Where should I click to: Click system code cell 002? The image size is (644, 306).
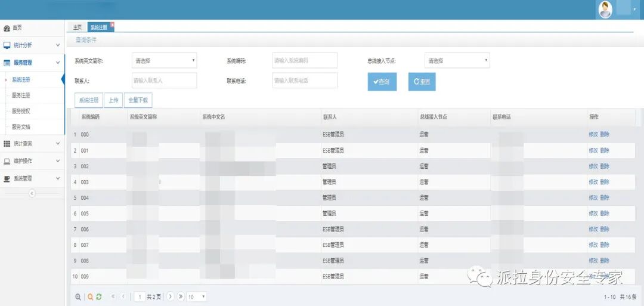pyautogui.click(x=85, y=166)
